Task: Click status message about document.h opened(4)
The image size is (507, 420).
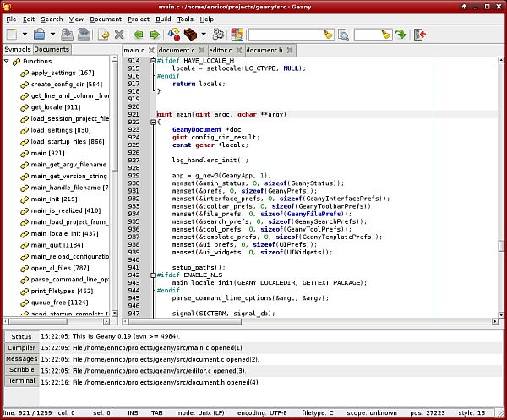Action: 150,382
